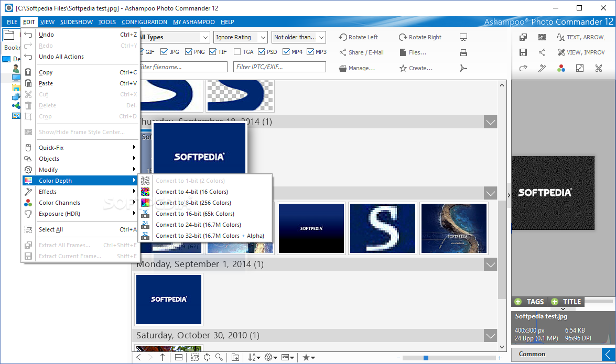Click the new folder icon in bottom toolbar
The width and height of the screenshot is (616, 364).
point(235,357)
